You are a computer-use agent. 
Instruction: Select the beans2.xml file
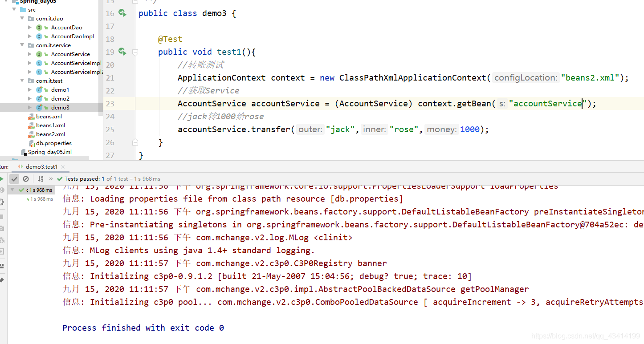pyautogui.click(x=50, y=134)
